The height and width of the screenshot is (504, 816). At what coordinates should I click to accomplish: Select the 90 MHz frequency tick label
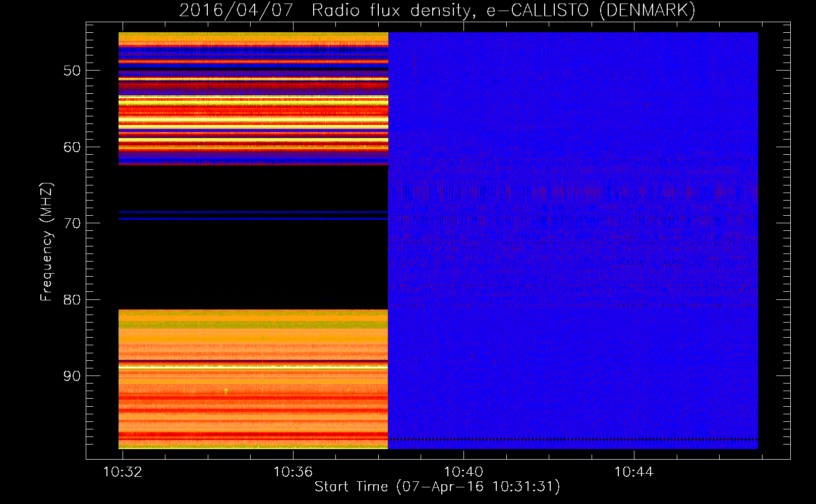(x=72, y=376)
